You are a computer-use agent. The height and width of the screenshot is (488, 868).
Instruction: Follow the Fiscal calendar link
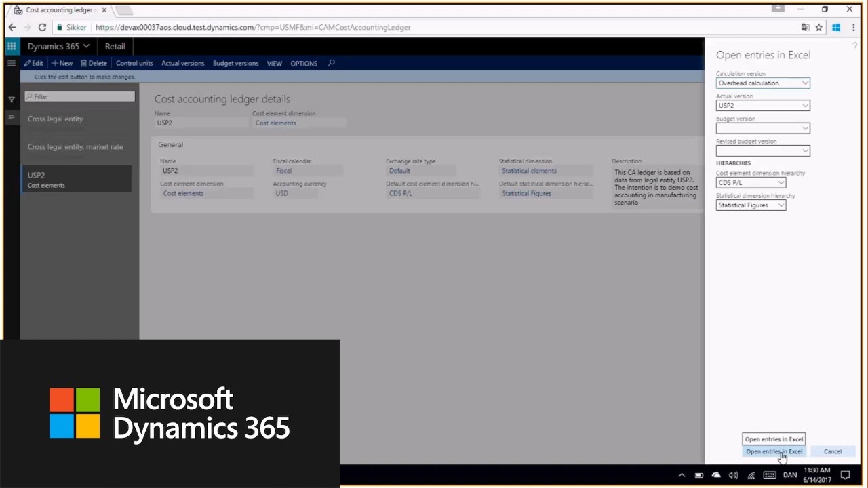(283, 171)
